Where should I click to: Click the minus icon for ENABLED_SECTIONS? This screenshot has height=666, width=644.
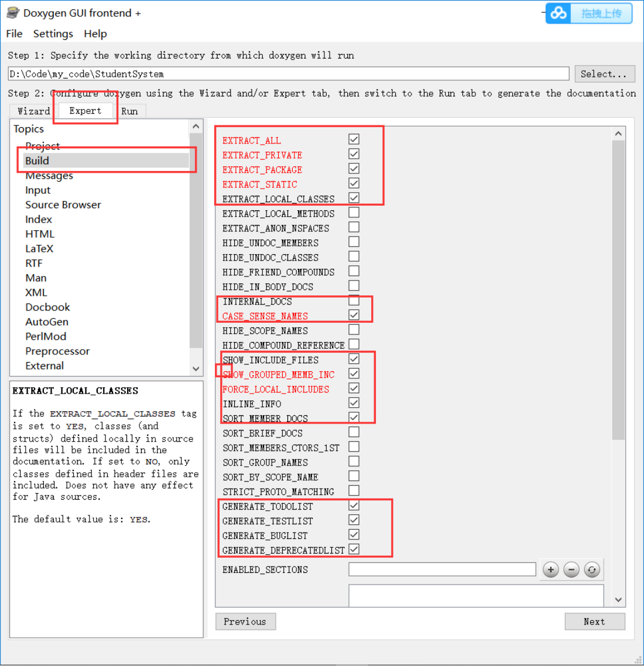(571, 569)
